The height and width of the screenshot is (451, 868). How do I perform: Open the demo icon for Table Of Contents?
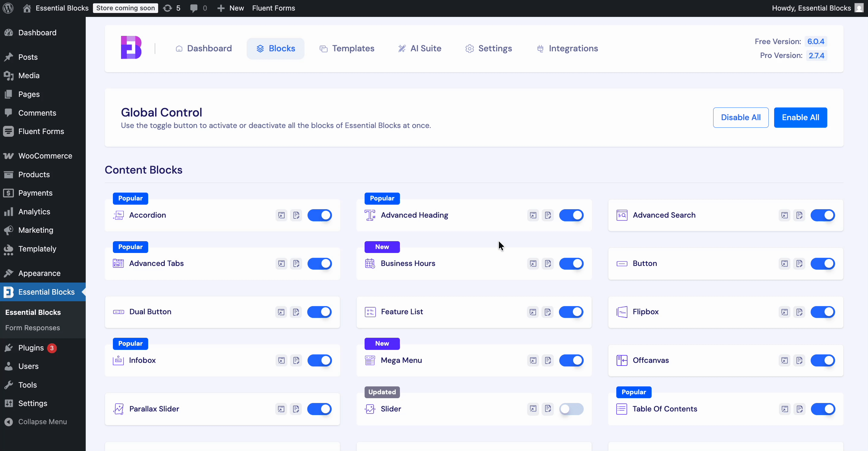click(785, 409)
